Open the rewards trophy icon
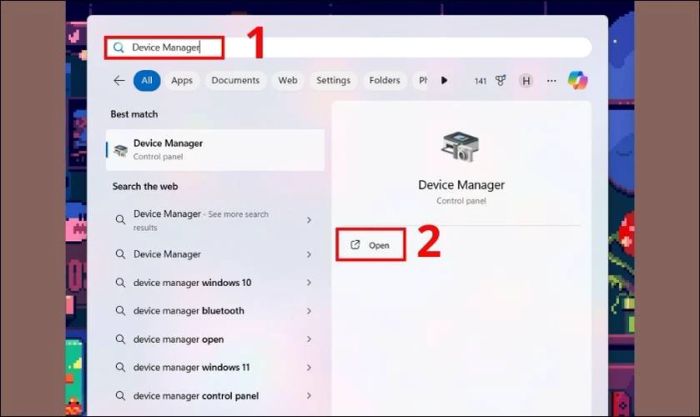The image size is (700, 417). (x=500, y=80)
